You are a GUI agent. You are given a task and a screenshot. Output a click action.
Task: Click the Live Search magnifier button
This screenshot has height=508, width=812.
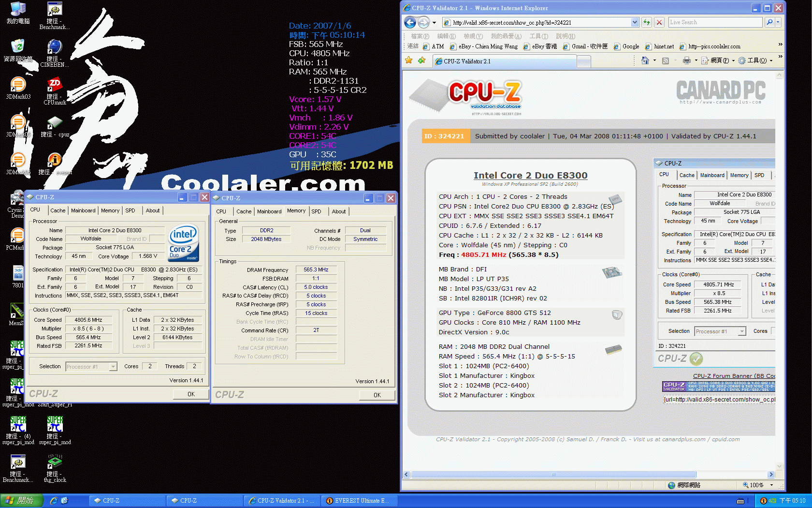pyautogui.click(x=769, y=22)
